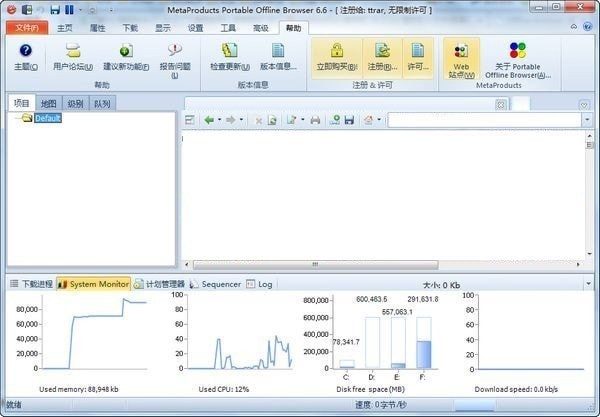This screenshot has width=600, height=417.
Task: Expand the edit icon dropdown arrow
Action: (x=303, y=120)
